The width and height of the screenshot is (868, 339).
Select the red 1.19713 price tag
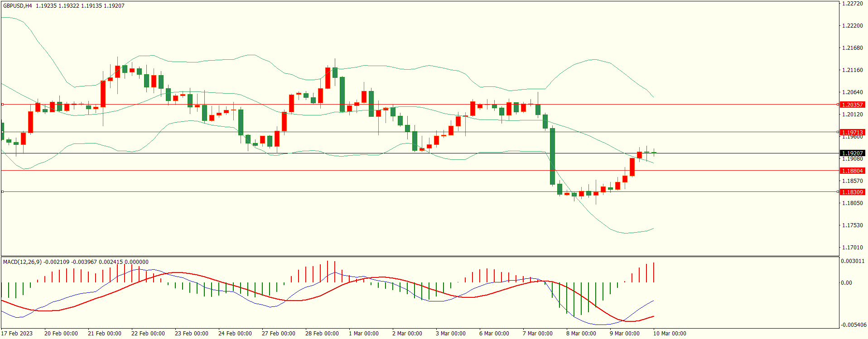[x=852, y=133]
